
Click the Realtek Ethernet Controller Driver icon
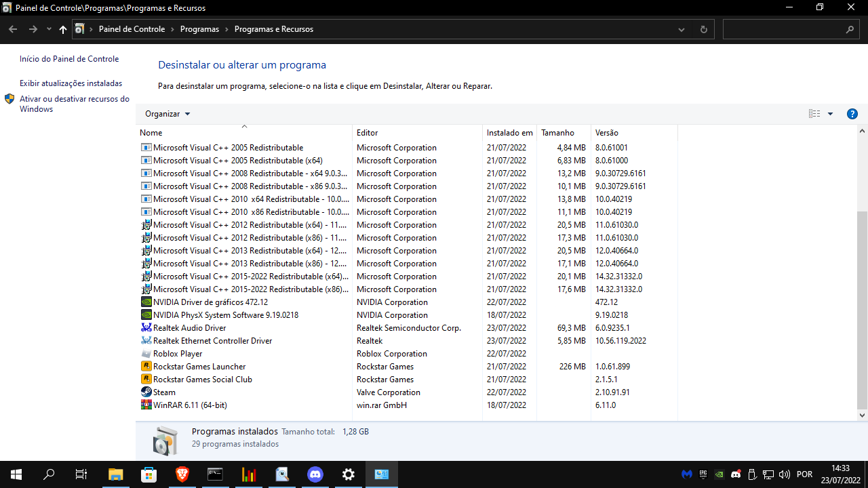[146, 341]
